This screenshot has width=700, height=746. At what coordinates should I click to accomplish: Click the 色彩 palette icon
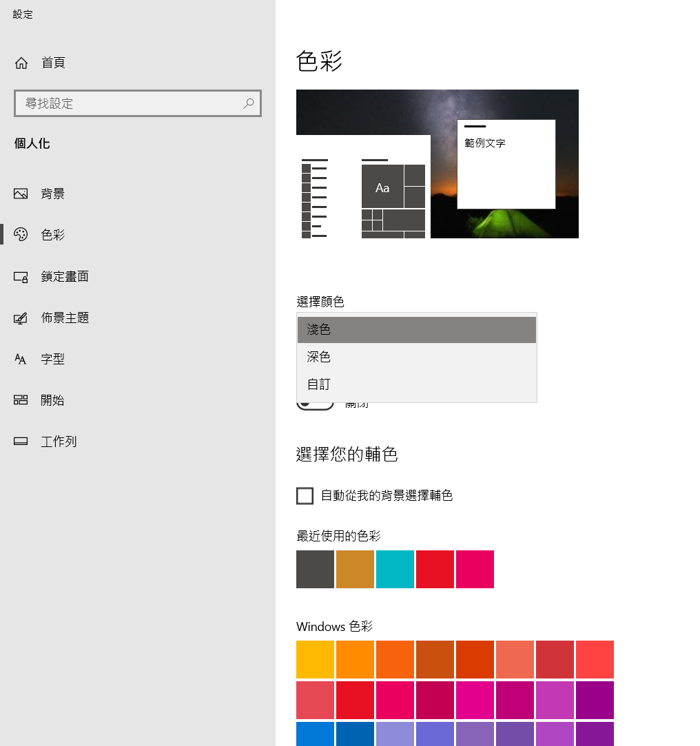coord(21,235)
